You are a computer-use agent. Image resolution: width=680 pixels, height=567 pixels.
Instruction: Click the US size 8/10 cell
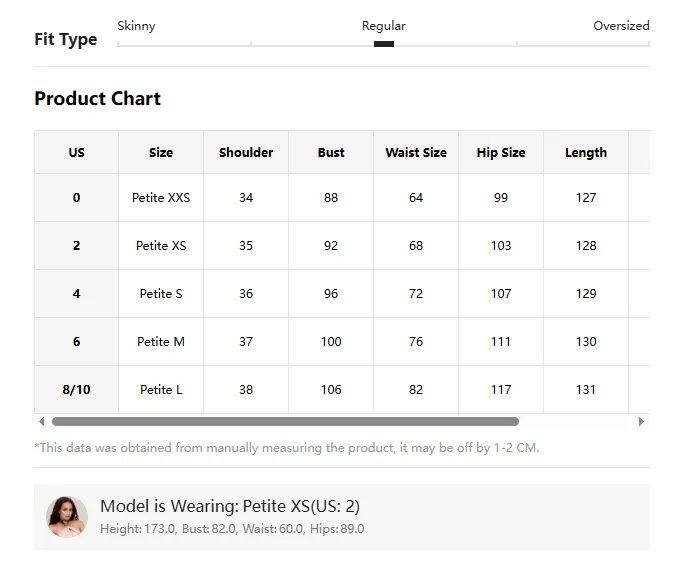coord(76,390)
